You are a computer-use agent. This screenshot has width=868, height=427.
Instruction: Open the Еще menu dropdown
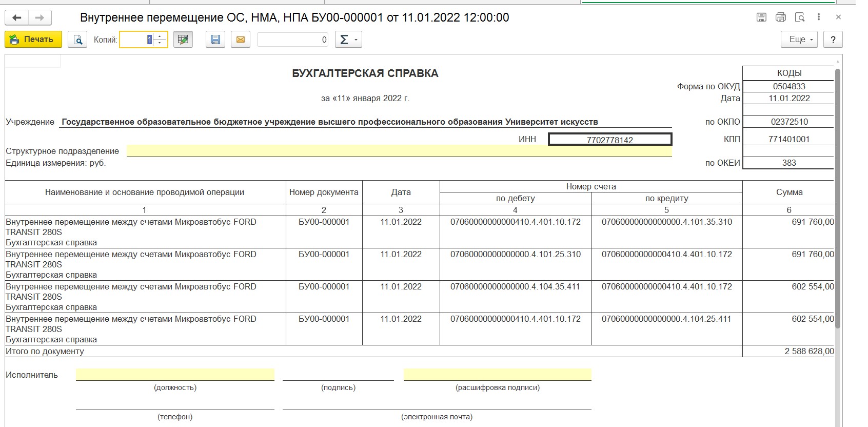(x=799, y=40)
